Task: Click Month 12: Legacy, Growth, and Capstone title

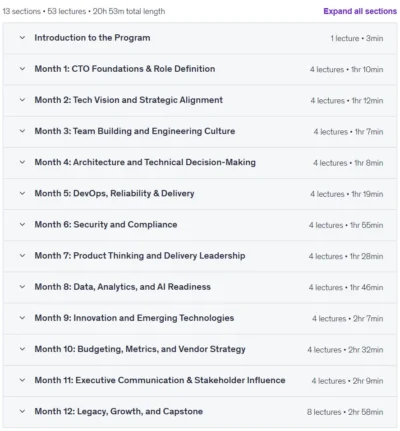Action: pyautogui.click(x=119, y=411)
